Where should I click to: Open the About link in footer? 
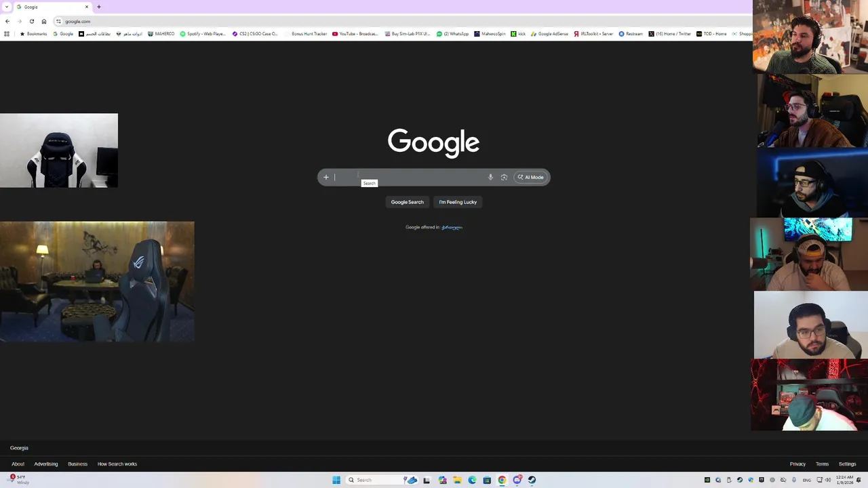pyautogui.click(x=18, y=464)
